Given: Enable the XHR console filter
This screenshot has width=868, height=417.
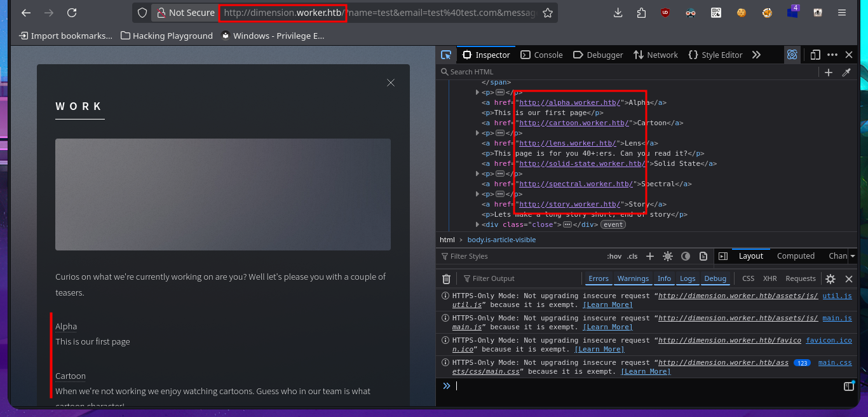Looking at the screenshot, I should pos(770,278).
